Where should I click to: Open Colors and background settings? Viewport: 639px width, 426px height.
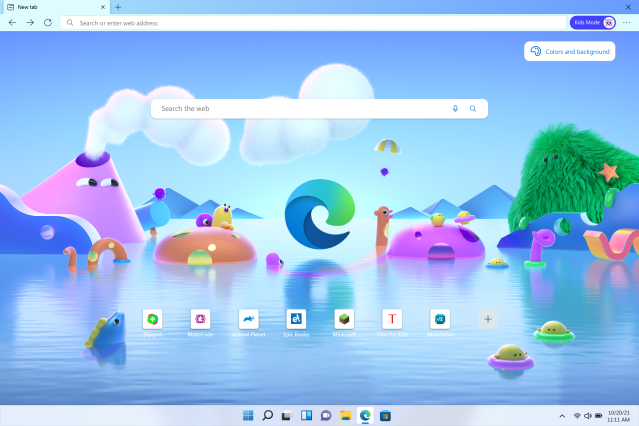[x=570, y=51]
